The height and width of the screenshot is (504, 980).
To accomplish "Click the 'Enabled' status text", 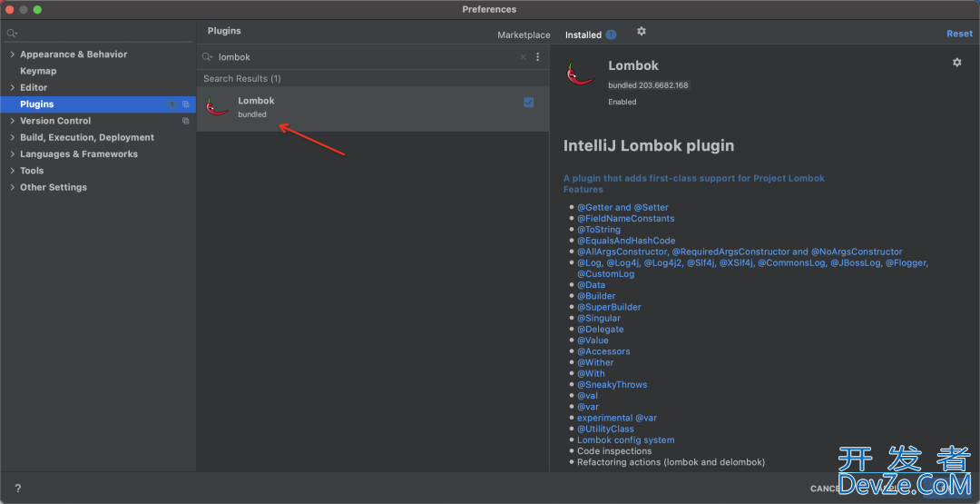I will coord(622,102).
